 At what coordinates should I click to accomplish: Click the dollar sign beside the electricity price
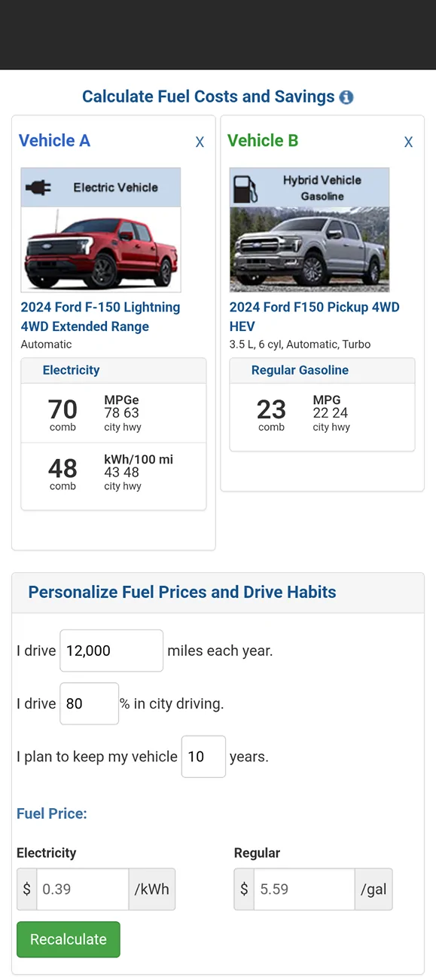click(x=26, y=889)
